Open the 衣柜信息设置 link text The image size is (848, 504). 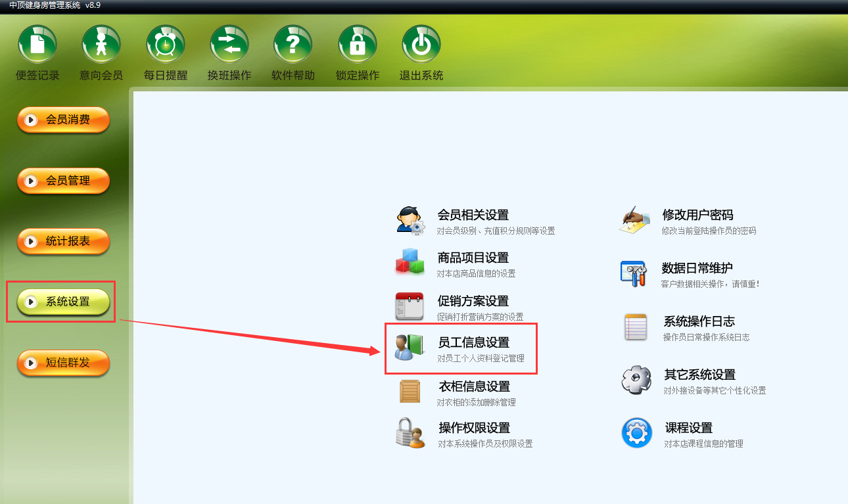[x=475, y=386]
